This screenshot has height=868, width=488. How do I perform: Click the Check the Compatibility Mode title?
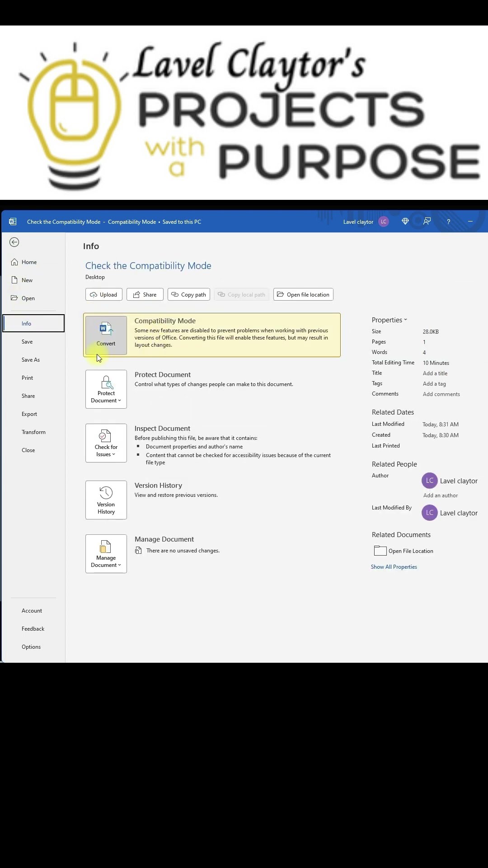pos(148,266)
